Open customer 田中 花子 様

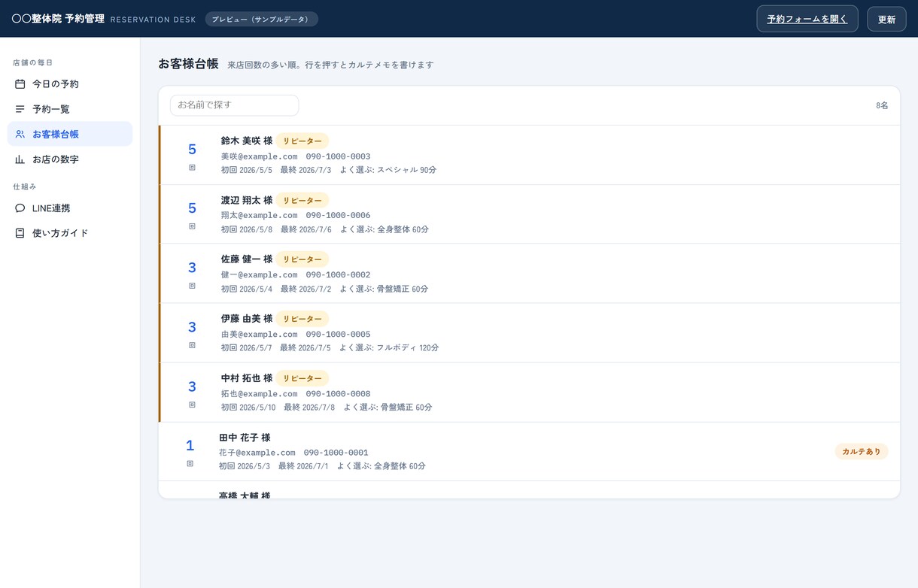pos(530,452)
